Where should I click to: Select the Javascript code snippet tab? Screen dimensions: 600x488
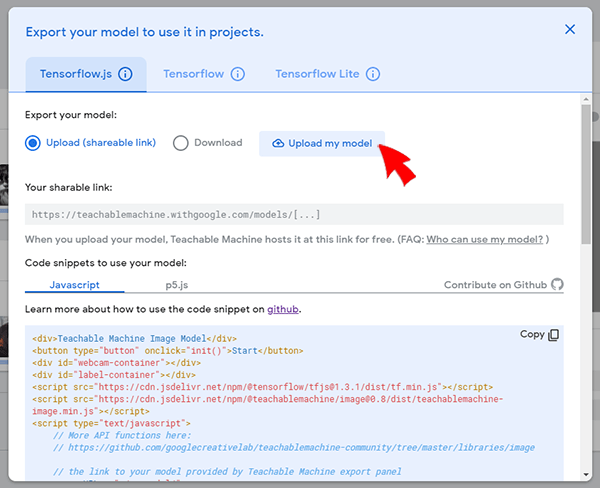[75, 285]
